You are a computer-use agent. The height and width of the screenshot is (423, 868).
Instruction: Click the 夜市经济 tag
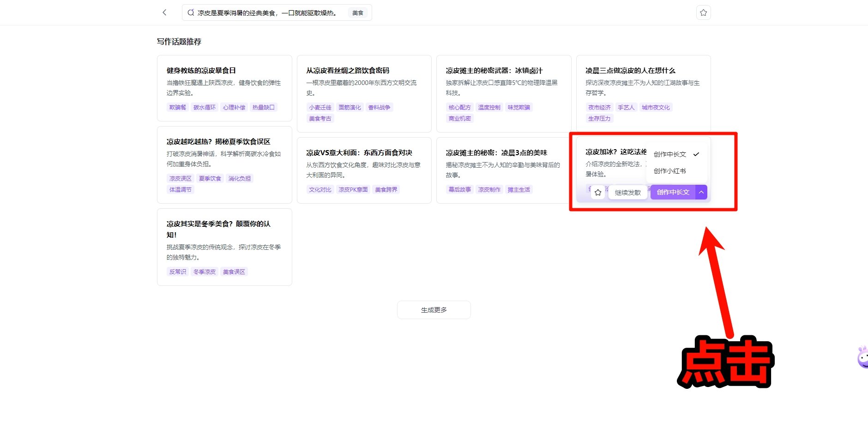point(599,108)
